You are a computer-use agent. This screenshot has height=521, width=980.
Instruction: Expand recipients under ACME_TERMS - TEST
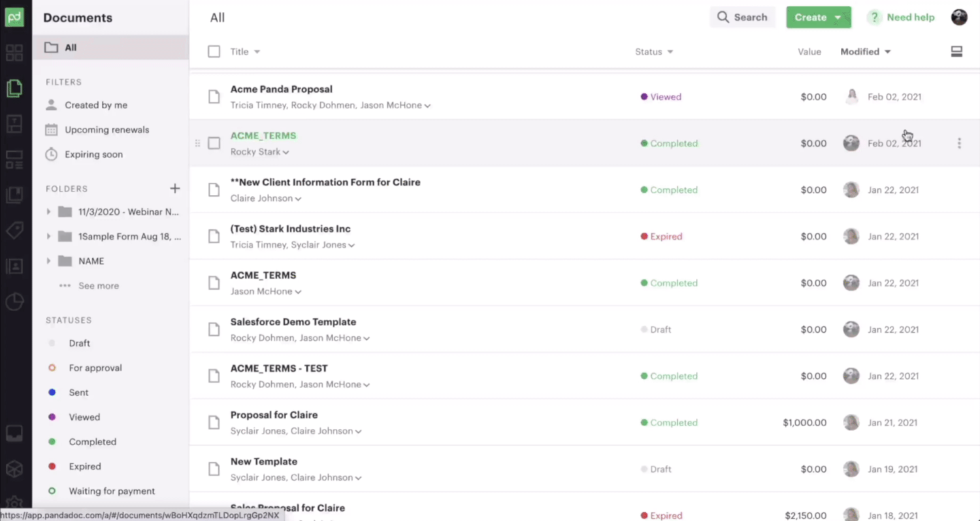(x=367, y=385)
